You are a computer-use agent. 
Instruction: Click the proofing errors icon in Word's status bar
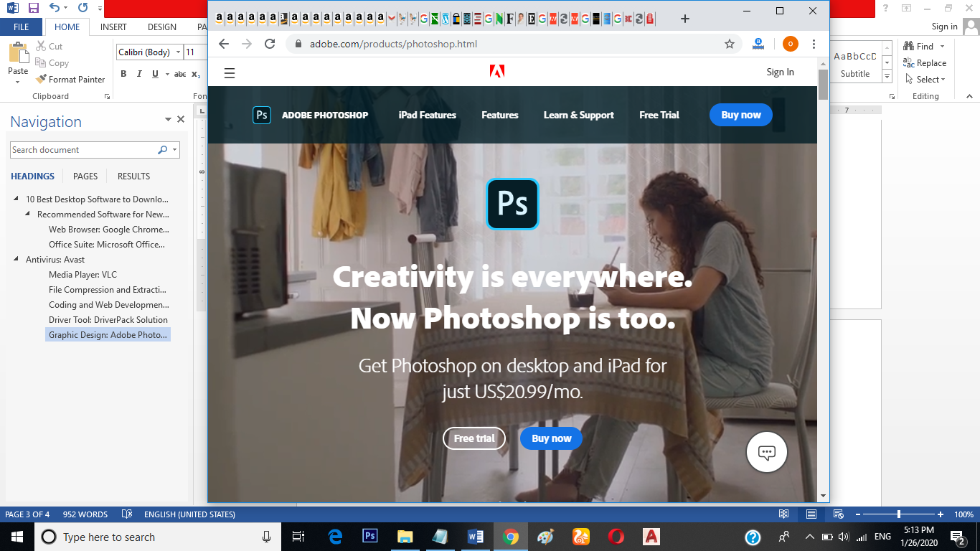[x=127, y=514]
